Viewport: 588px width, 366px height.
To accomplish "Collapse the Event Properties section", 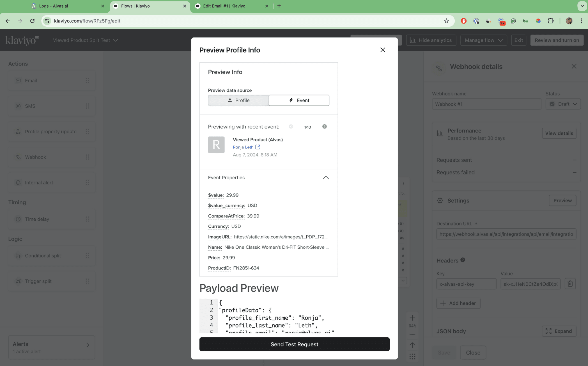I will [325, 177].
